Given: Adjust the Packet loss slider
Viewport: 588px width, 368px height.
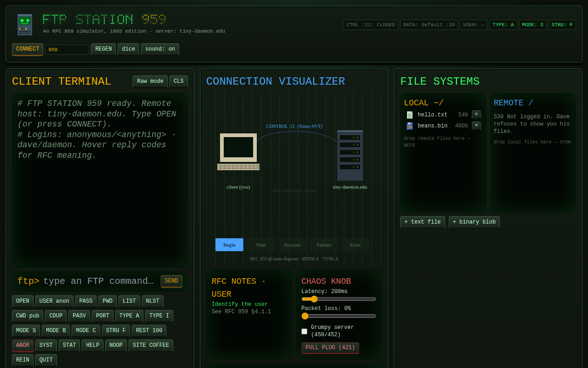Looking at the screenshot, I should coord(339,316).
